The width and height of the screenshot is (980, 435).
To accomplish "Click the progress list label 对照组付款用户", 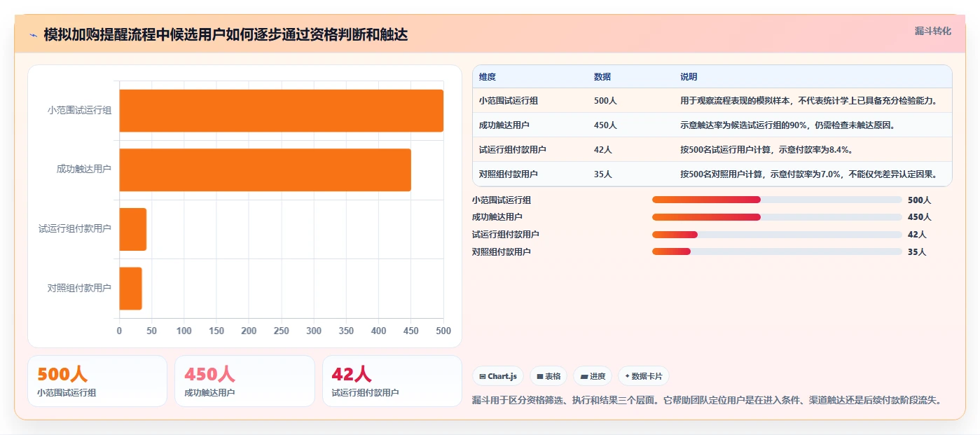I will point(502,251).
